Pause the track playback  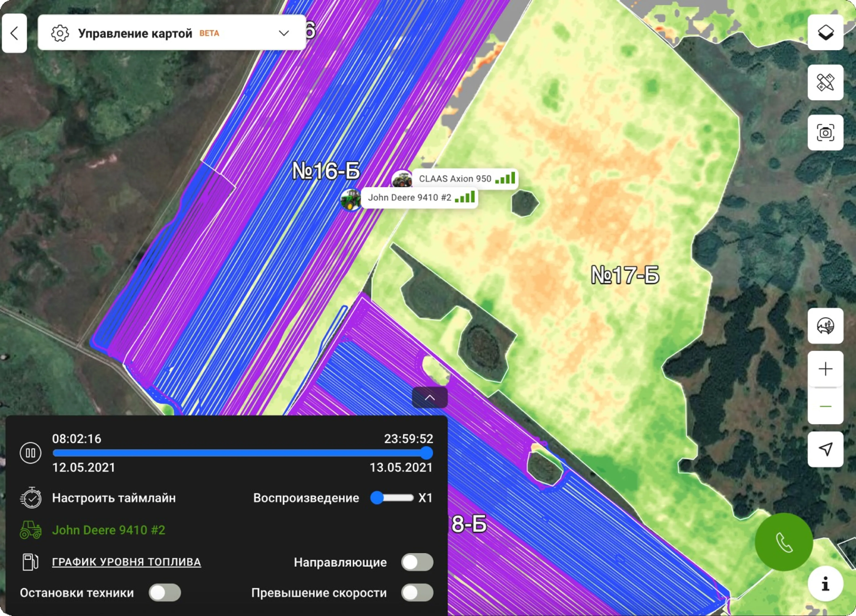pyautogui.click(x=30, y=453)
